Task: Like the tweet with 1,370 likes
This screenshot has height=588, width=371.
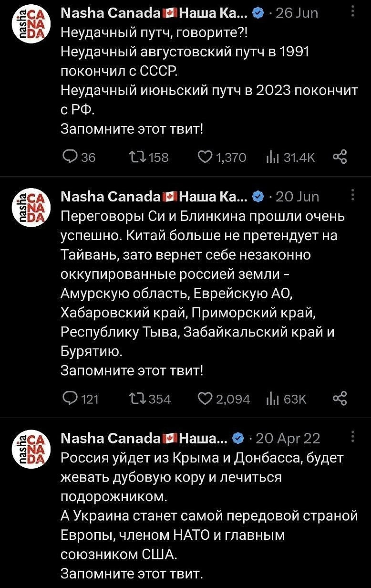Action: pyautogui.click(x=205, y=157)
